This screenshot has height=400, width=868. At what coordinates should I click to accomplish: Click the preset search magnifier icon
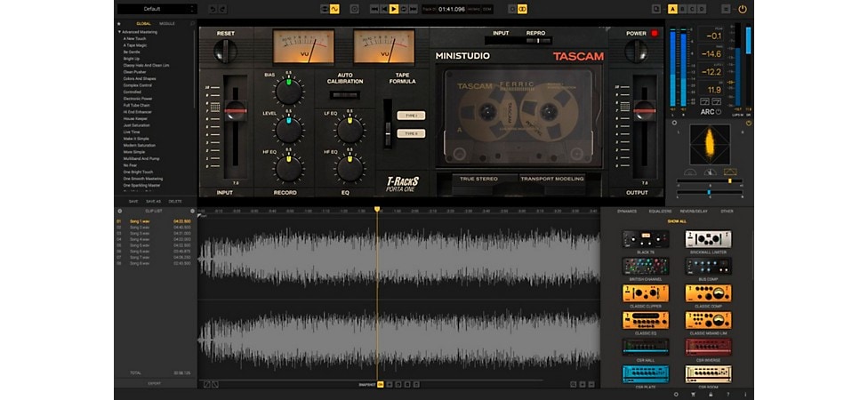click(193, 24)
